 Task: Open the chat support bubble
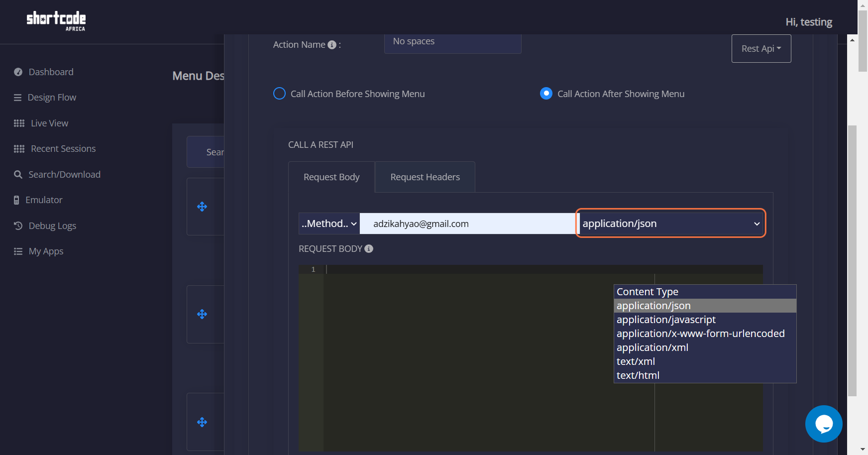point(824,424)
